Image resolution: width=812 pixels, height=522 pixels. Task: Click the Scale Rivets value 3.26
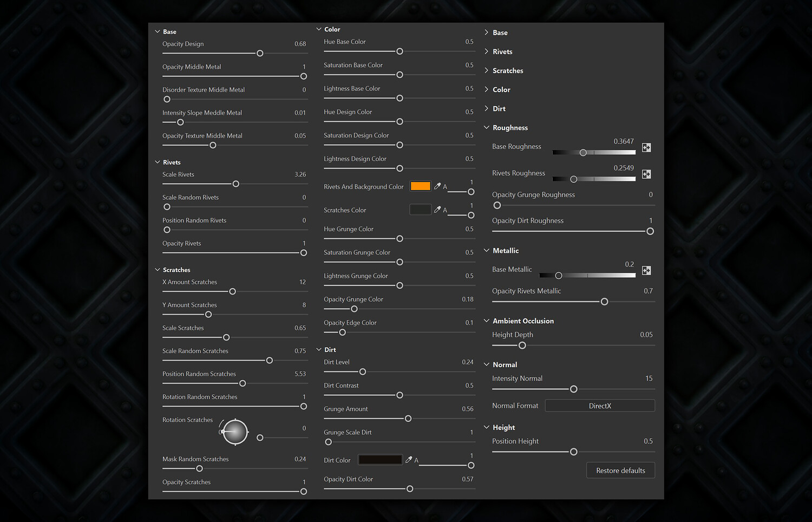(300, 174)
